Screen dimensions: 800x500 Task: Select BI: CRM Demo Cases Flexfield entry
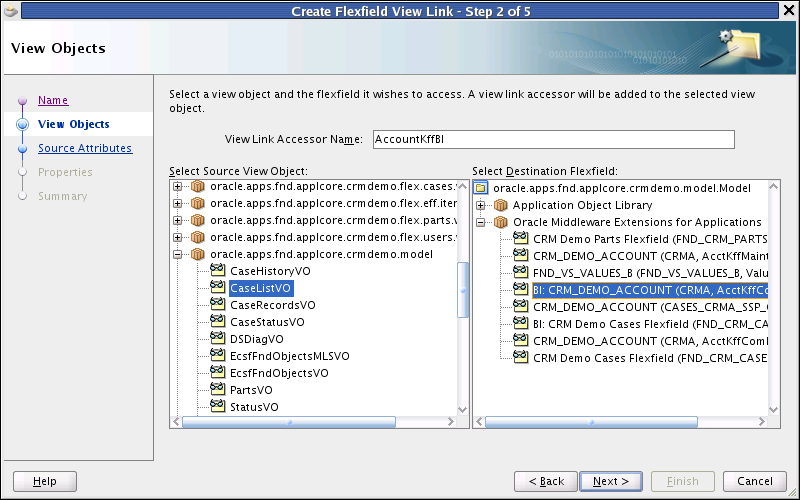[x=650, y=324]
